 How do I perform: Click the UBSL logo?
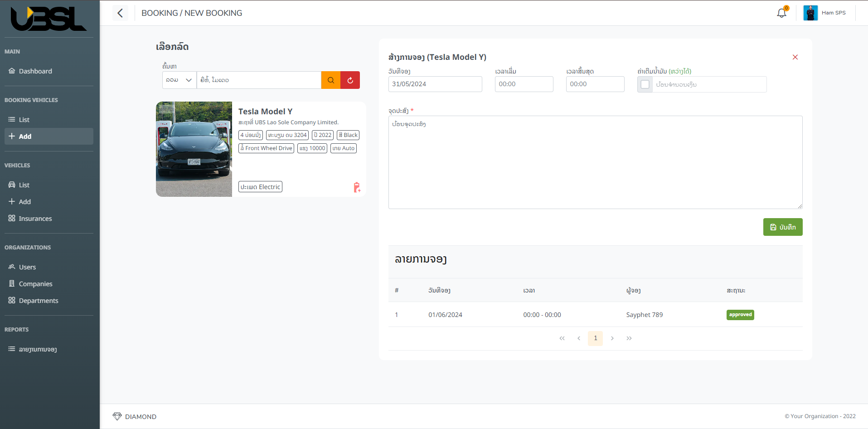pos(48,19)
